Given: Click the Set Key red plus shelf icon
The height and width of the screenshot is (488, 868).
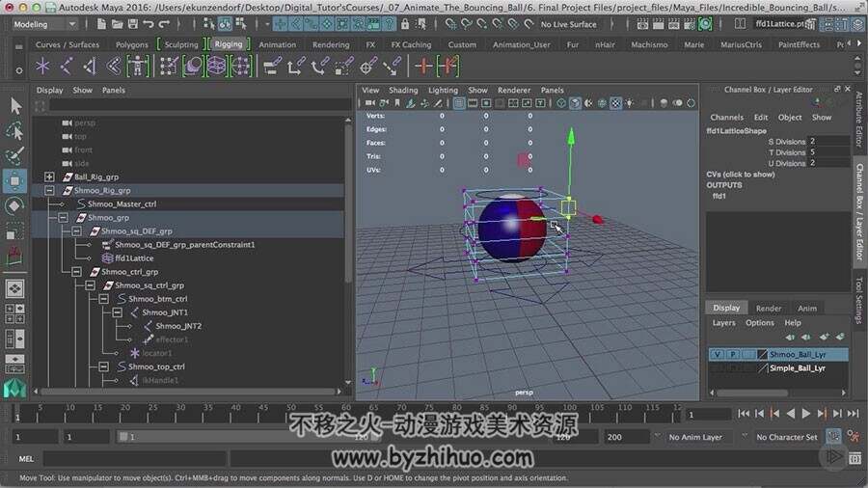Looking at the screenshot, I should click(x=424, y=67).
